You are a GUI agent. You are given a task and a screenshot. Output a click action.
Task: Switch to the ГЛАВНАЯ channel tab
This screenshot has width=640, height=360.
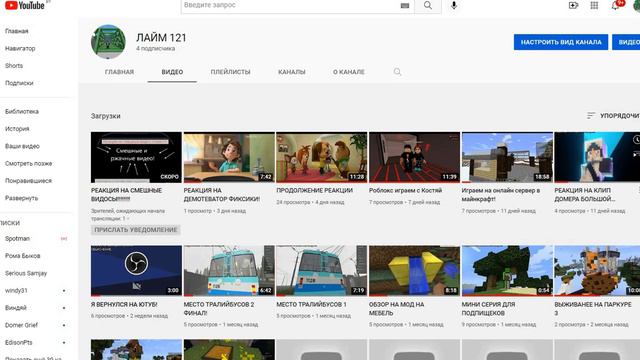[x=119, y=72]
